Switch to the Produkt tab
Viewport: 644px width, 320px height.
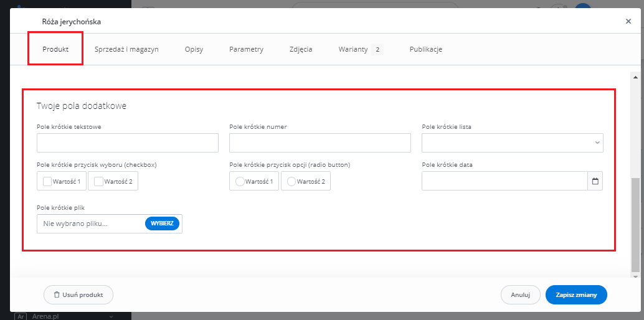click(55, 50)
